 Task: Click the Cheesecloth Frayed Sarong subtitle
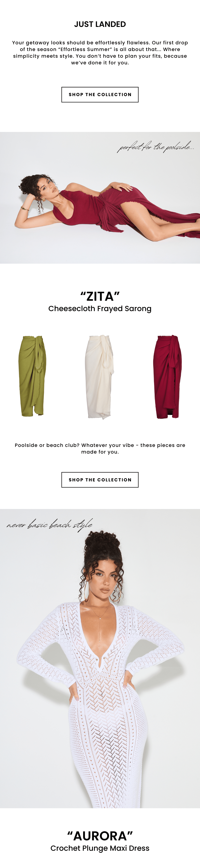pos(100,309)
